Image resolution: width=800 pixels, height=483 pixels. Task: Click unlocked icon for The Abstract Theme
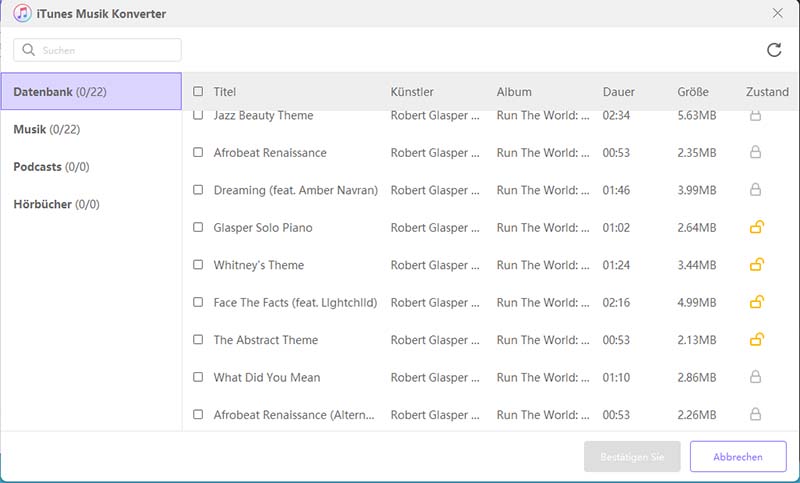[x=757, y=339]
